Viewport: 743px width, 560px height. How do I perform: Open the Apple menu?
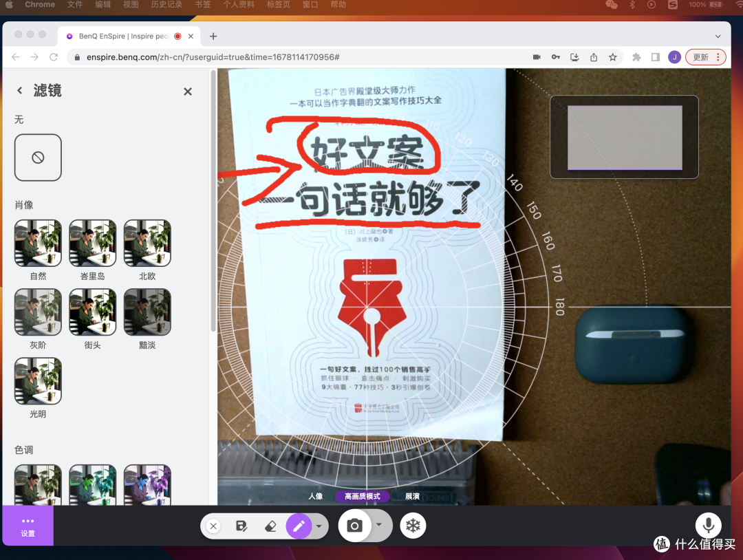(x=9, y=5)
